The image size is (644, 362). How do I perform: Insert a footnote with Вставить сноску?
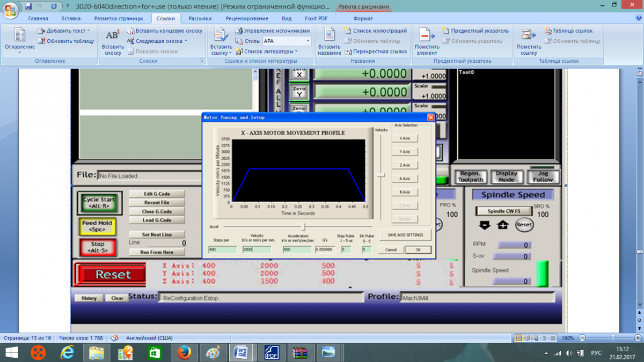click(x=113, y=42)
